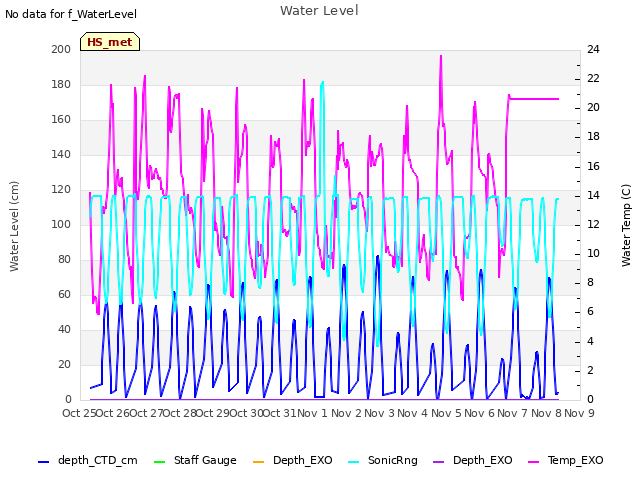Click the purple Depth_EXO legend swatch
Viewport: 640px width, 480px height.
438,462
